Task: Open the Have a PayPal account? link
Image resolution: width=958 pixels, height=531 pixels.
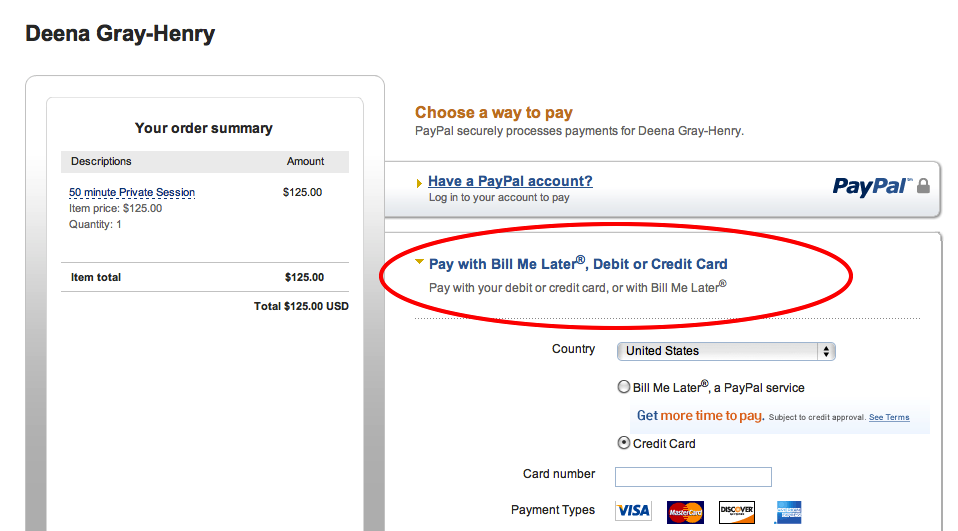Action: pyautogui.click(x=510, y=181)
